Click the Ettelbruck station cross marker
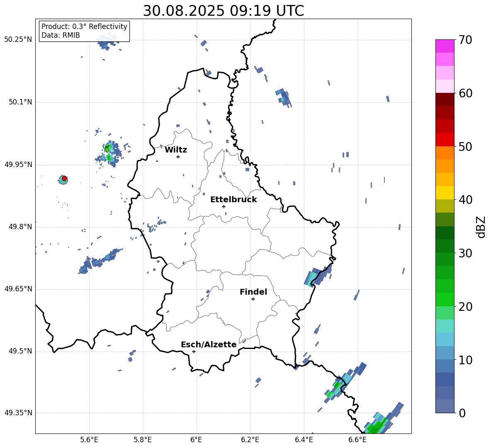The image size is (491, 448). tap(224, 206)
